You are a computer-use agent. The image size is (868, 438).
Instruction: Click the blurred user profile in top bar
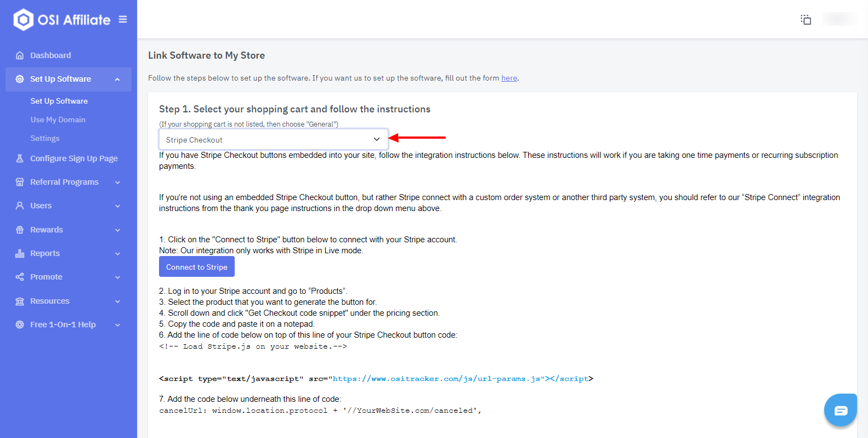(x=839, y=19)
